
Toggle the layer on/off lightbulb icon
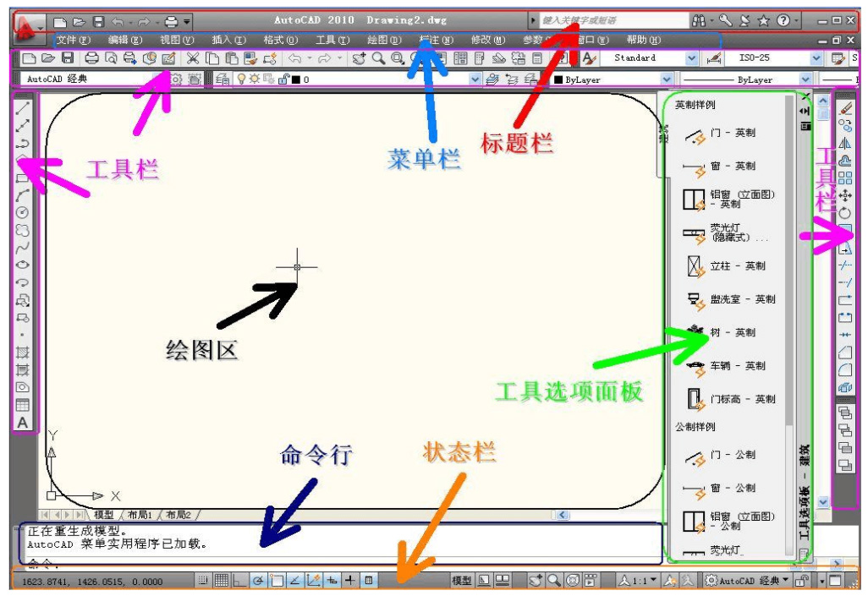tap(241, 79)
